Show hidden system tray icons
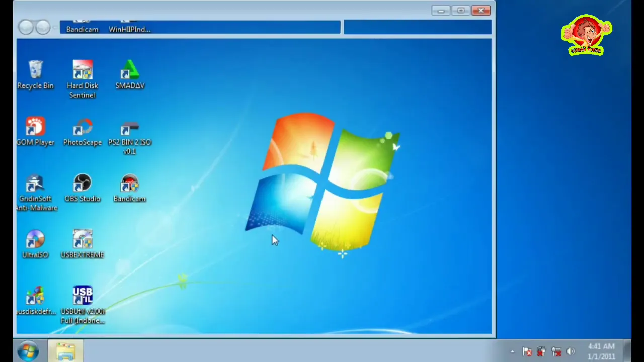This screenshot has width=644, height=362. [512, 352]
